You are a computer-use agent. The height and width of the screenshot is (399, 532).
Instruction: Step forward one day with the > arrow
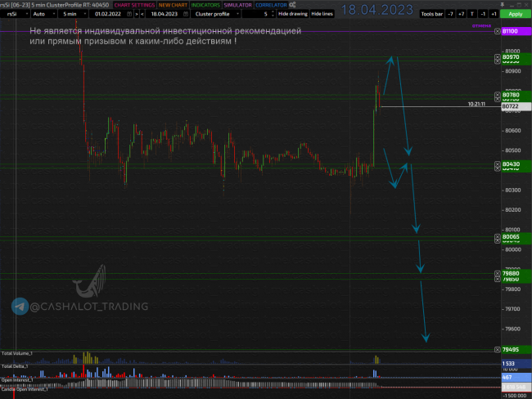coord(137,14)
